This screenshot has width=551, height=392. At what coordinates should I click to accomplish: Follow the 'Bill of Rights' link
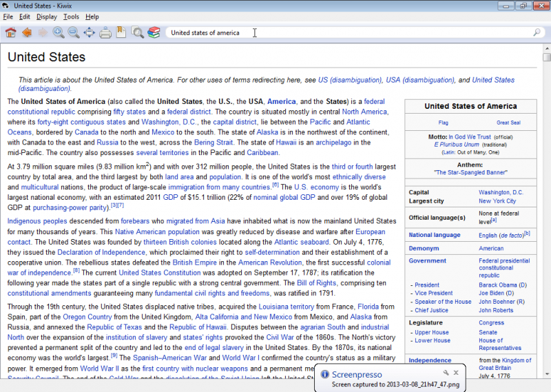pyautogui.click(x=316, y=283)
